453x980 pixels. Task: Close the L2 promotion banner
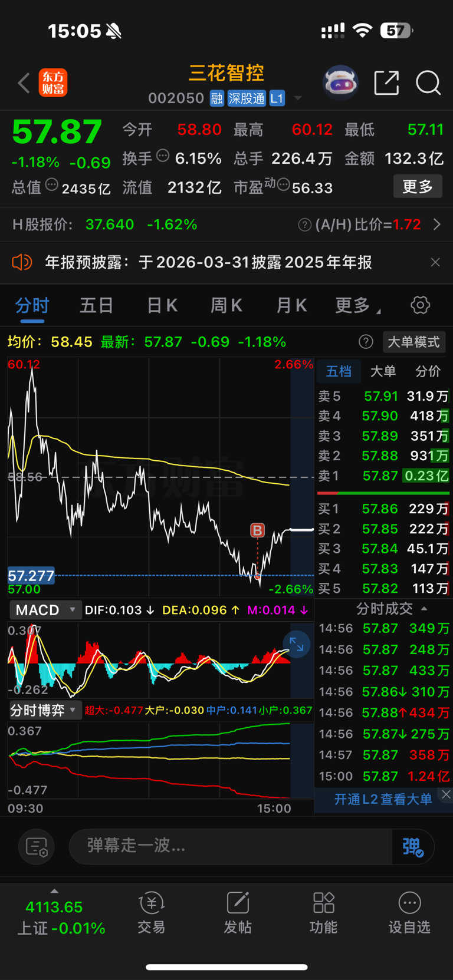pyautogui.click(x=446, y=794)
